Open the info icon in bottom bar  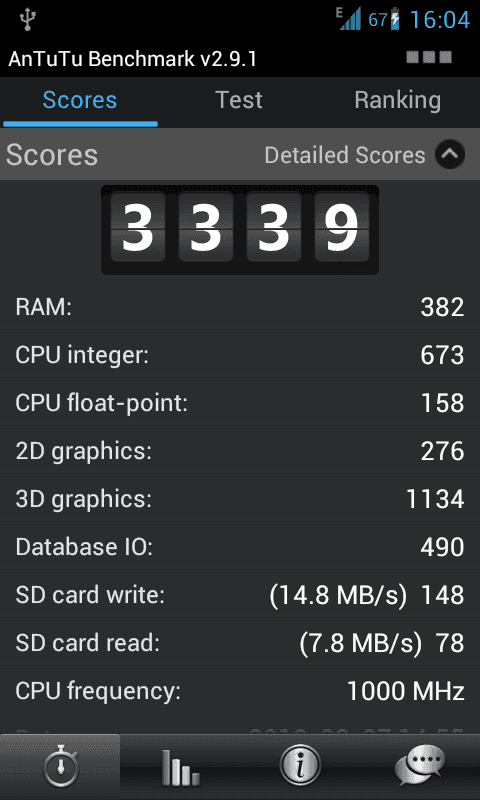300,765
